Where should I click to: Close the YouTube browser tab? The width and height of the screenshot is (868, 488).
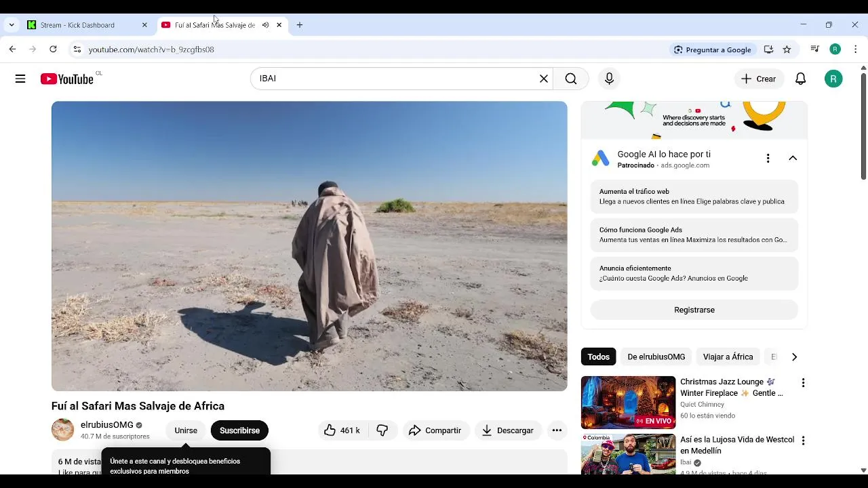coord(279,25)
